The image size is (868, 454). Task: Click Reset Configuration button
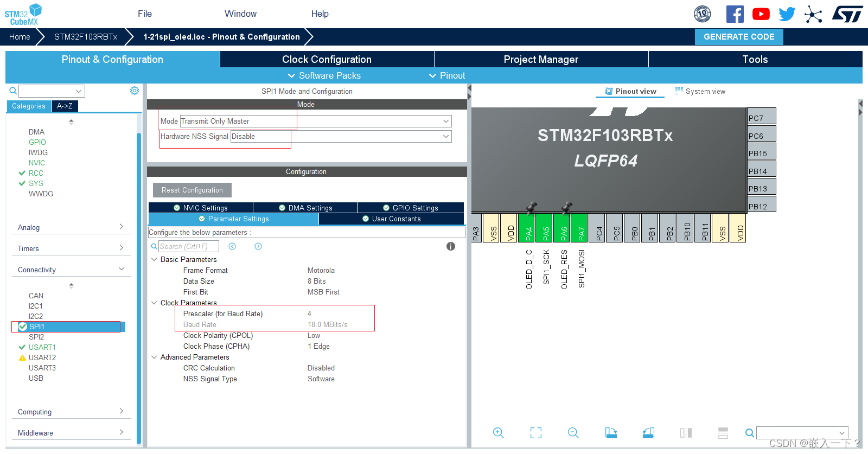pos(192,190)
